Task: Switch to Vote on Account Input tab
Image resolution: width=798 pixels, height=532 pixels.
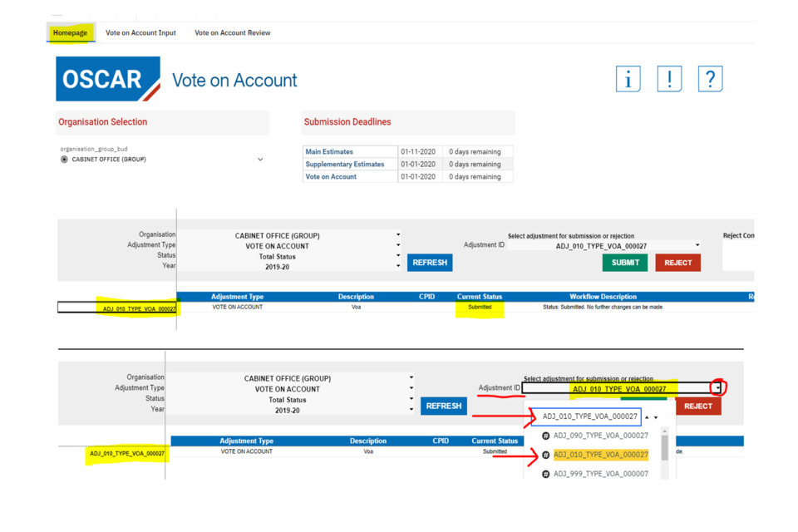Action: tap(140, 33)
